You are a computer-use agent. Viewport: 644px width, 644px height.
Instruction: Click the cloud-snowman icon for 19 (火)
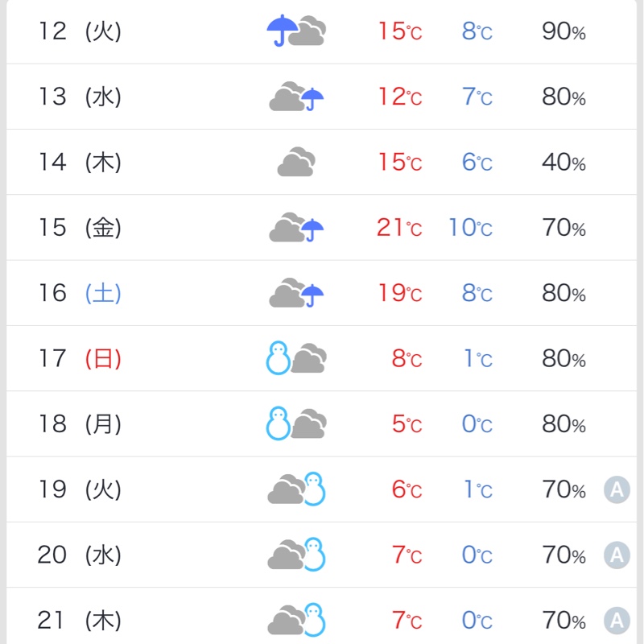pyautogui.click(x=296, y=489)
